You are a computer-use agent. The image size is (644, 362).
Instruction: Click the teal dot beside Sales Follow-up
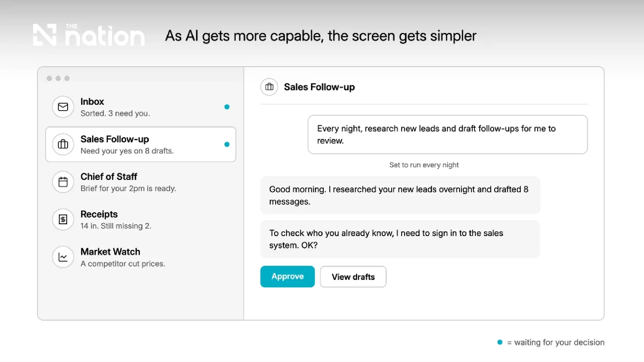coord(227,144)
